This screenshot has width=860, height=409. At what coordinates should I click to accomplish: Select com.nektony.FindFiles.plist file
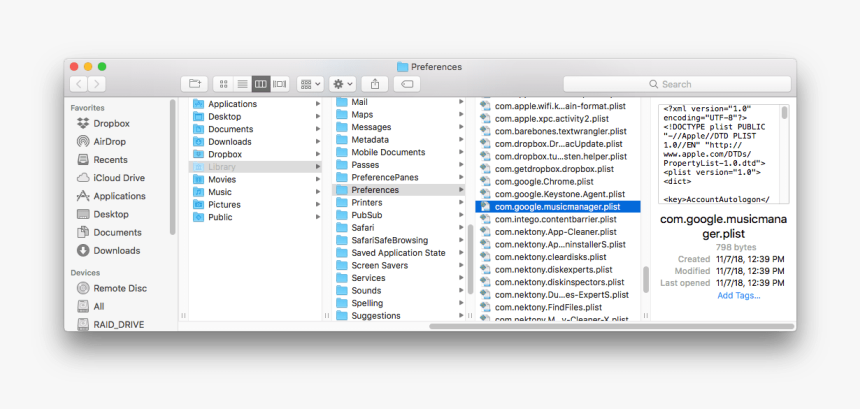(558, 308)
